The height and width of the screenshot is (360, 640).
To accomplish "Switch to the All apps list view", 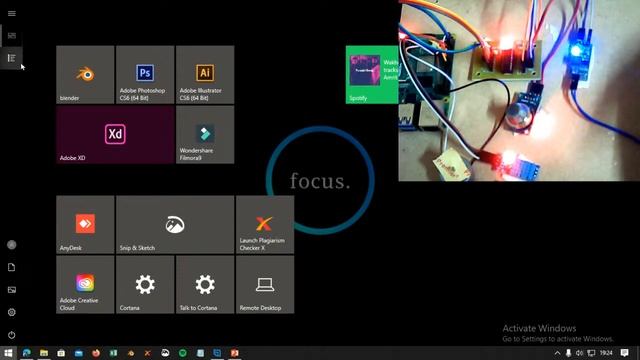I will 11,58.
